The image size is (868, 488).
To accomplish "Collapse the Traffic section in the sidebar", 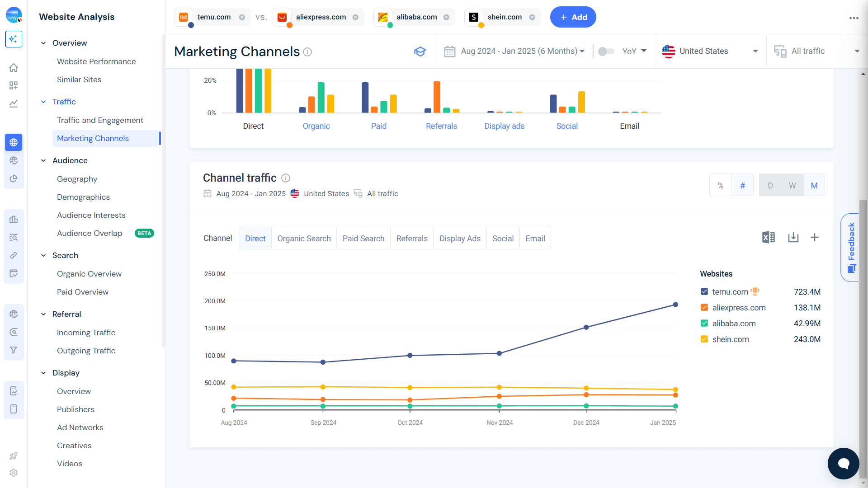I will 43,102.
